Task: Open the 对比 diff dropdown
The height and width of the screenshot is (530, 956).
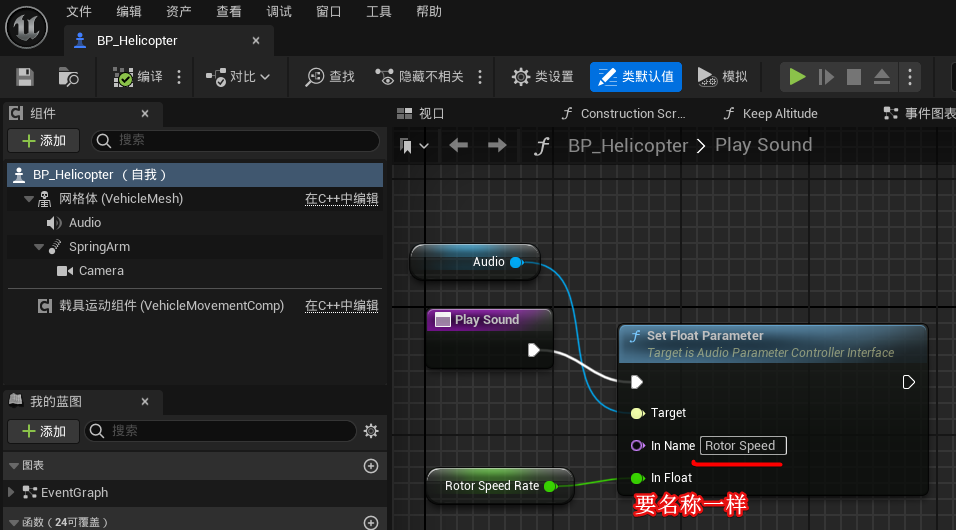Action: 238,77
